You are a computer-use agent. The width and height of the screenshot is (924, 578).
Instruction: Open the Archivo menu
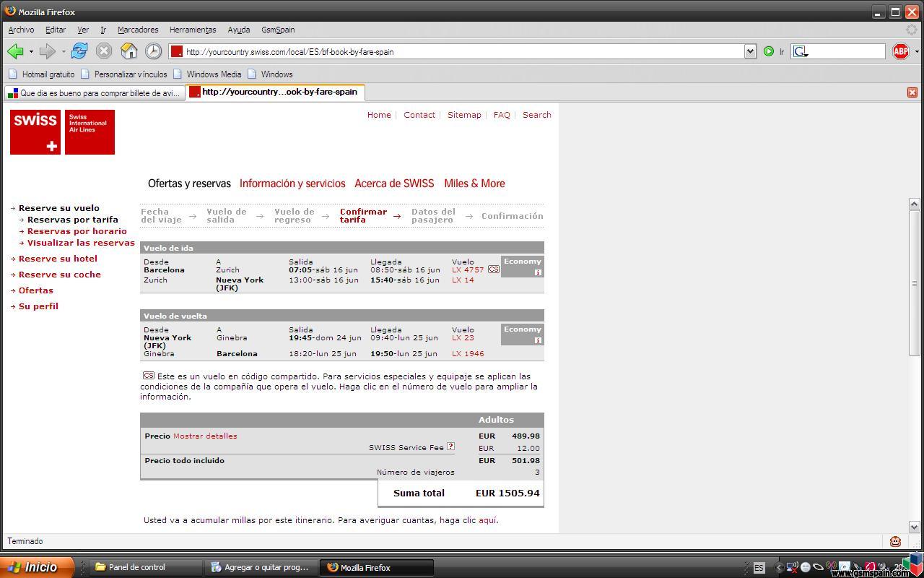[21, 30]
